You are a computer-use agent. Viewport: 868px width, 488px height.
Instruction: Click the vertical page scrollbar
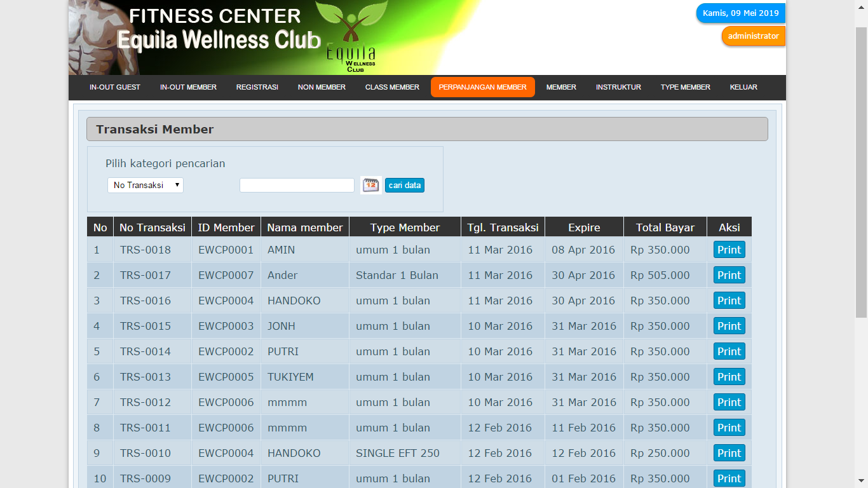tap(861, 172)
